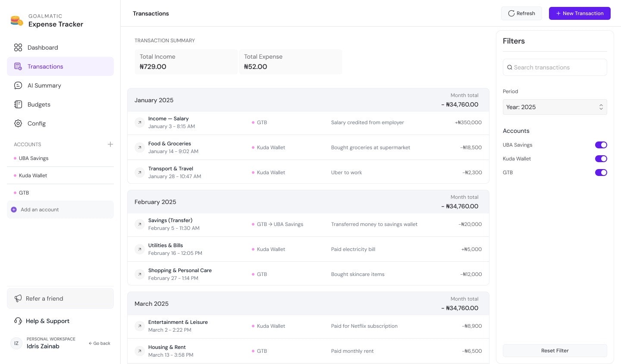Open the Period Year 2025 dropdown
The width and height of the screenshot is (621, 364).
[x=555, y=107]
